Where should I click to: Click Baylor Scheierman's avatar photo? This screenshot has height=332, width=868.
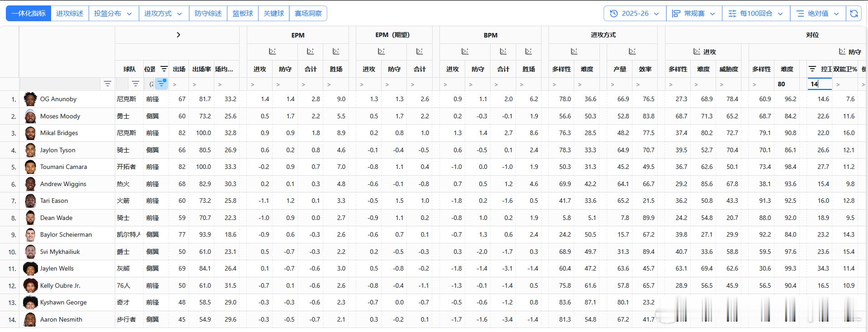(x=30, y=234)
